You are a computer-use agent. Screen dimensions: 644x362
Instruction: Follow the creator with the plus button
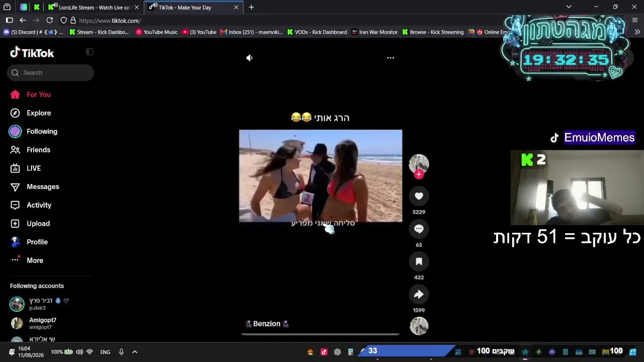[419, 174]
